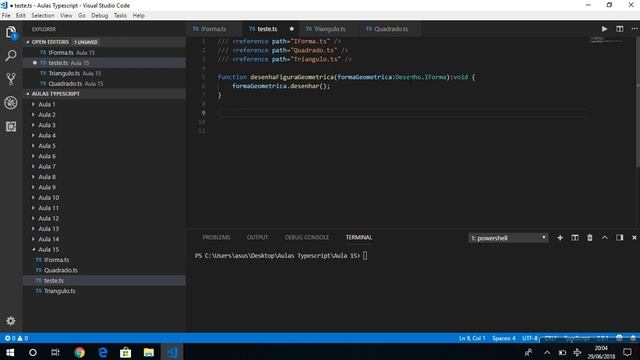This screenshot has height=360, width=640.
Task: Switch to the Debug Console tab
Action: 307,238
